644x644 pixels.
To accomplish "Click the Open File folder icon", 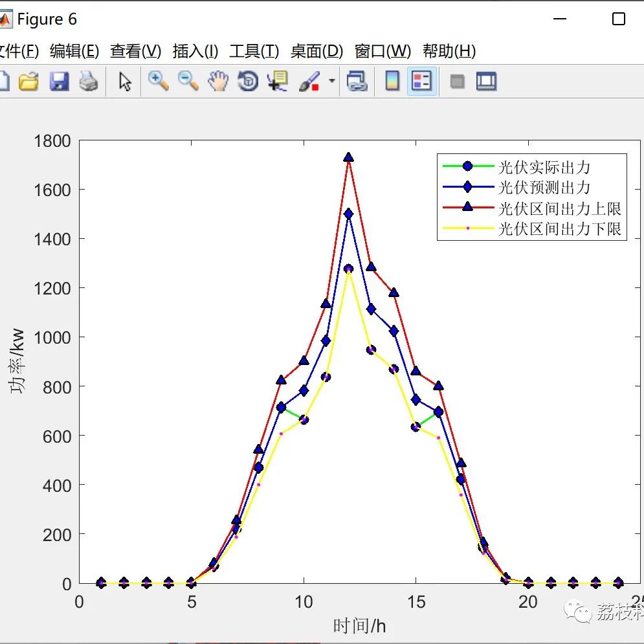I will [x=28, y=81].
